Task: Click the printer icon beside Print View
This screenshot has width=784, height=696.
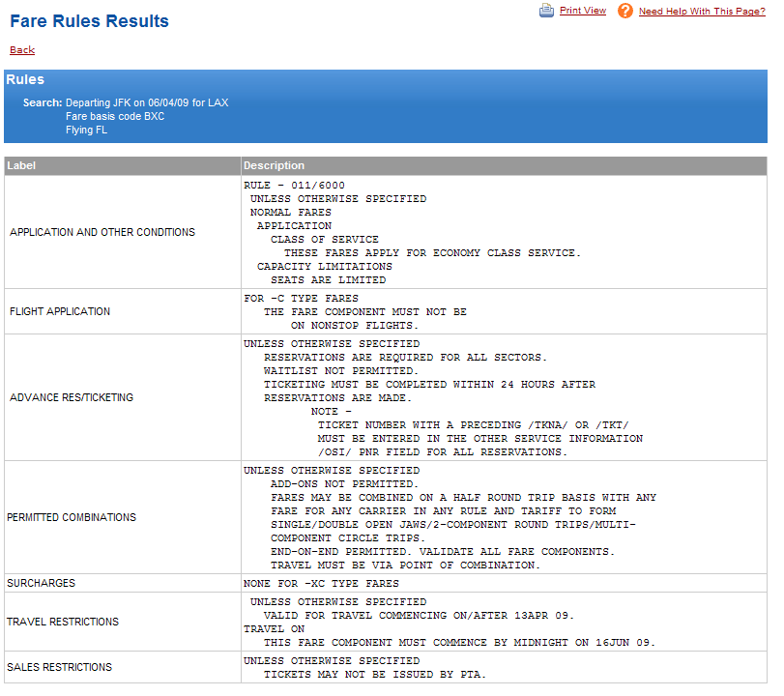Action: tap(546, 11)
